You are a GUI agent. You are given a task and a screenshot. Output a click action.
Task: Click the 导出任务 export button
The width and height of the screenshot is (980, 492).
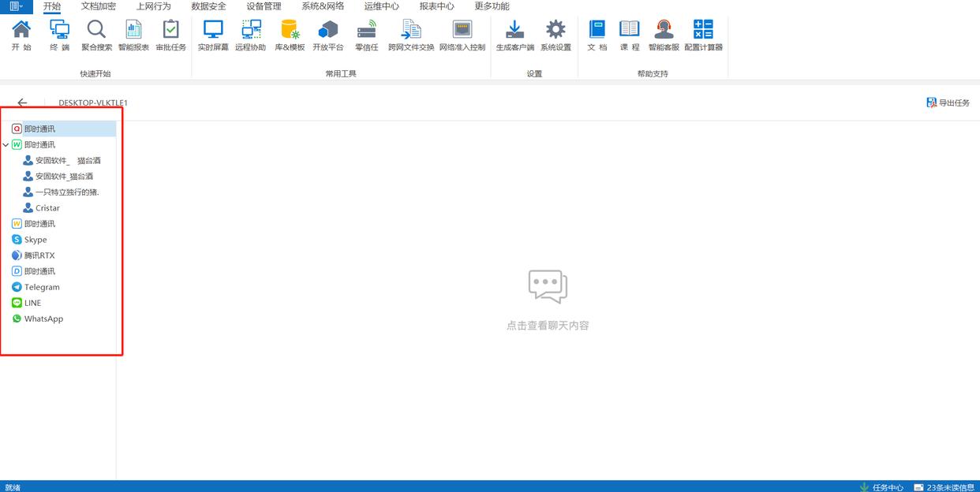(948, 103)
